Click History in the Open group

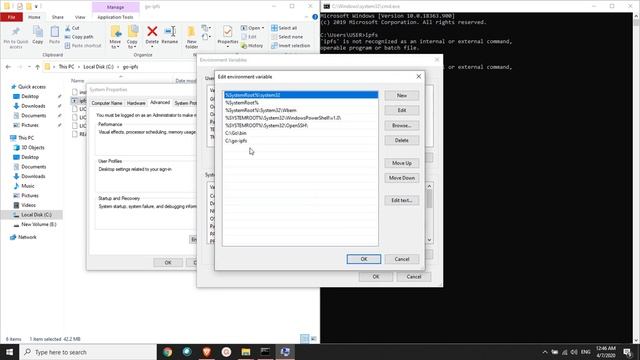click(252, 46)
